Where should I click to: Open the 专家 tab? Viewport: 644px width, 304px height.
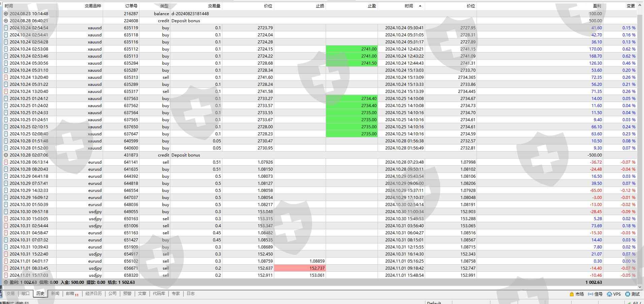[176, 294]
